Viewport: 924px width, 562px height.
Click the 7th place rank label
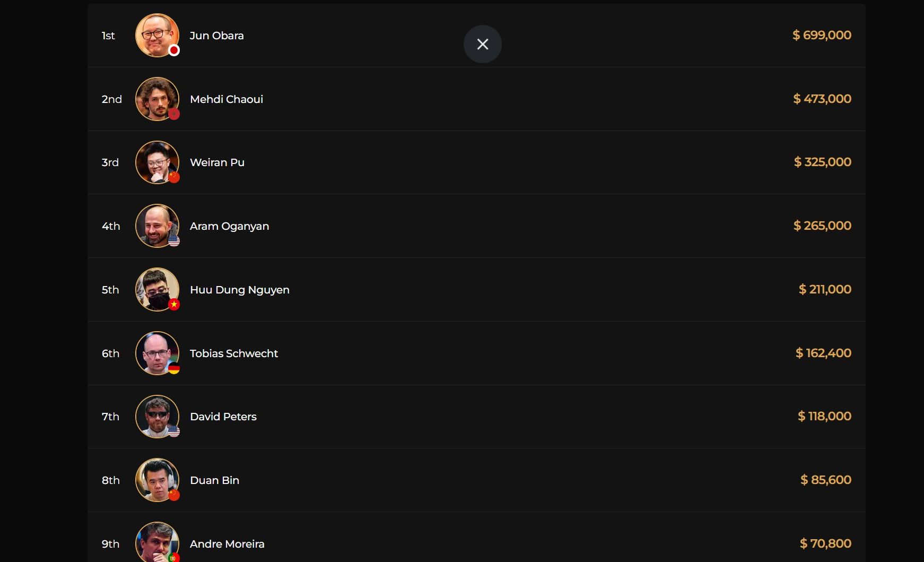(110, 417)
